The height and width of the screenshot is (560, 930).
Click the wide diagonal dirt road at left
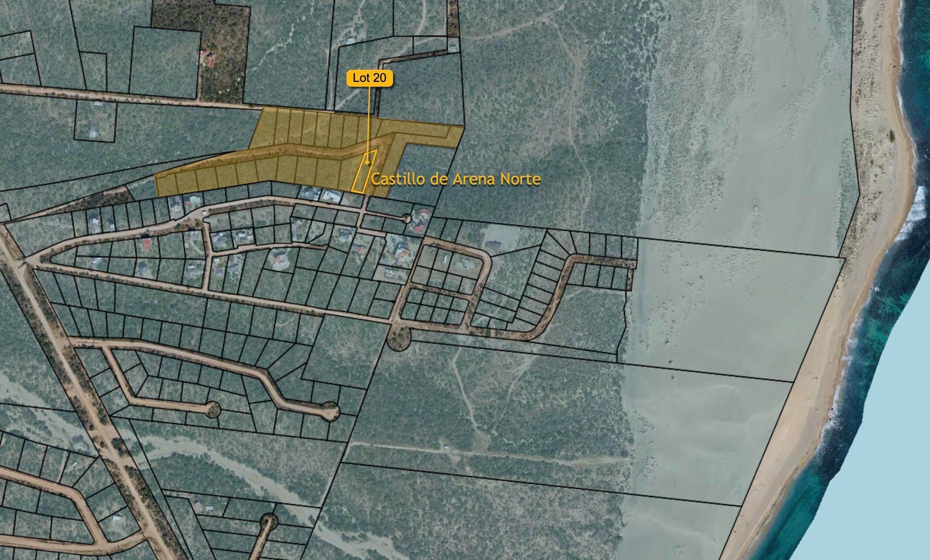82,383
